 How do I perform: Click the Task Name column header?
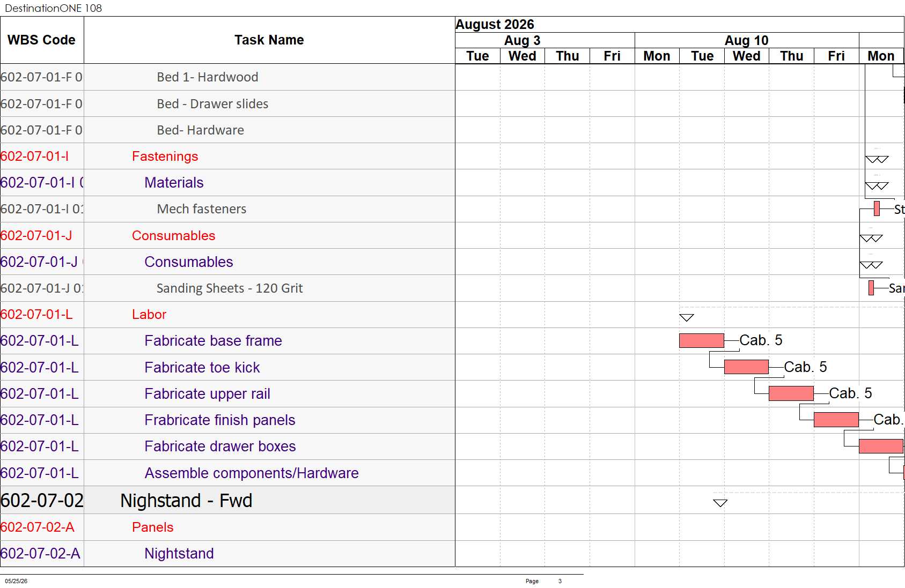click(x=269, y=40)
